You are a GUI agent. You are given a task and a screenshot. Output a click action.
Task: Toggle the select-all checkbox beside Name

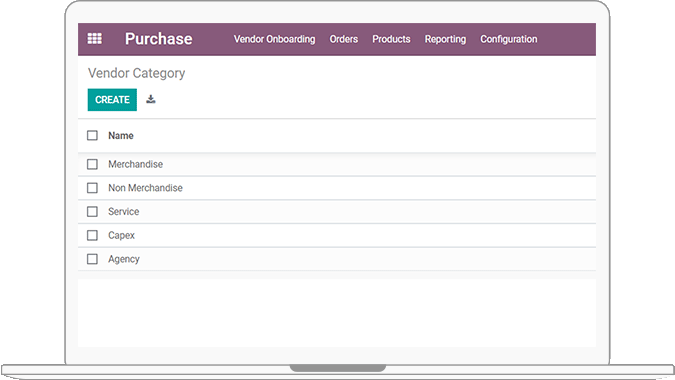click(x=92, y=136)
